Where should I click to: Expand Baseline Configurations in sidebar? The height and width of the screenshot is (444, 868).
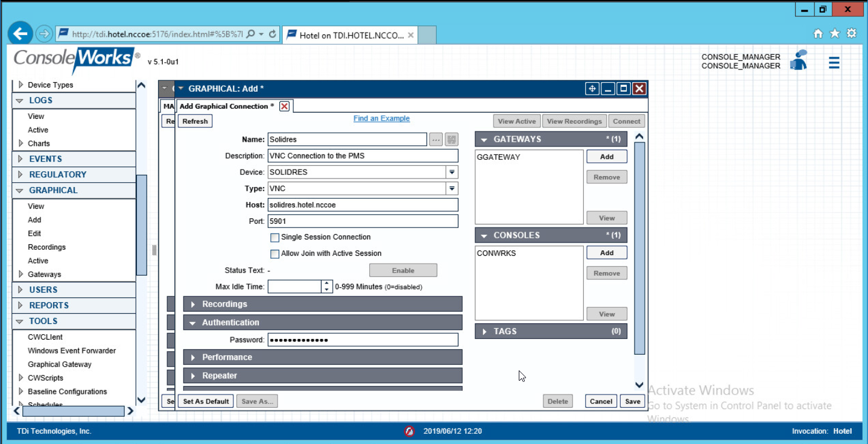point(21,392)
